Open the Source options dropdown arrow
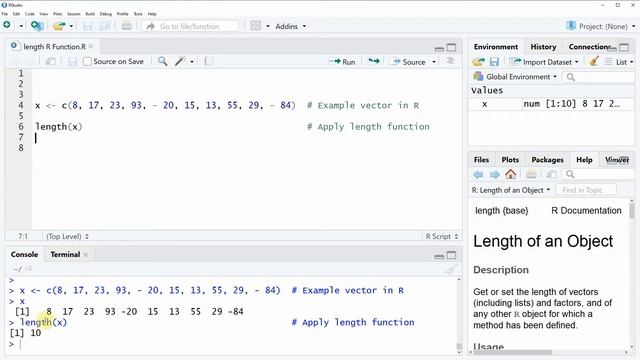Viewport: 640px width, 360px height. (434, 62)
